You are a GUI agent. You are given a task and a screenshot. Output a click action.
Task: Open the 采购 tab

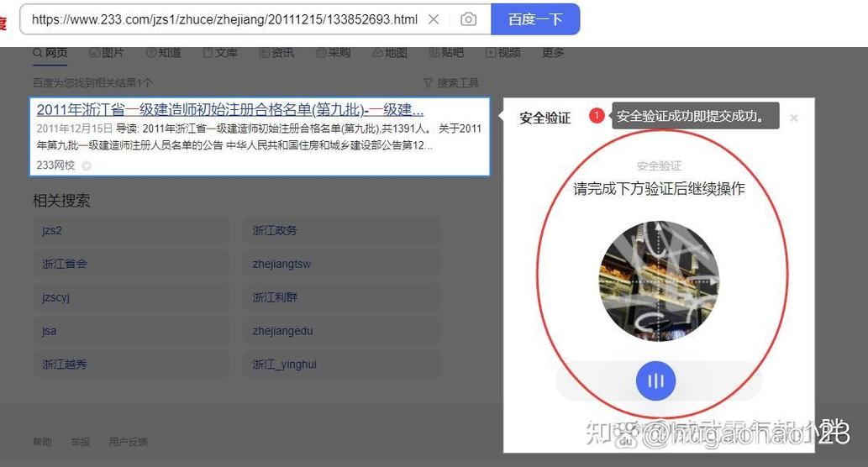click(x=334, y=53)
